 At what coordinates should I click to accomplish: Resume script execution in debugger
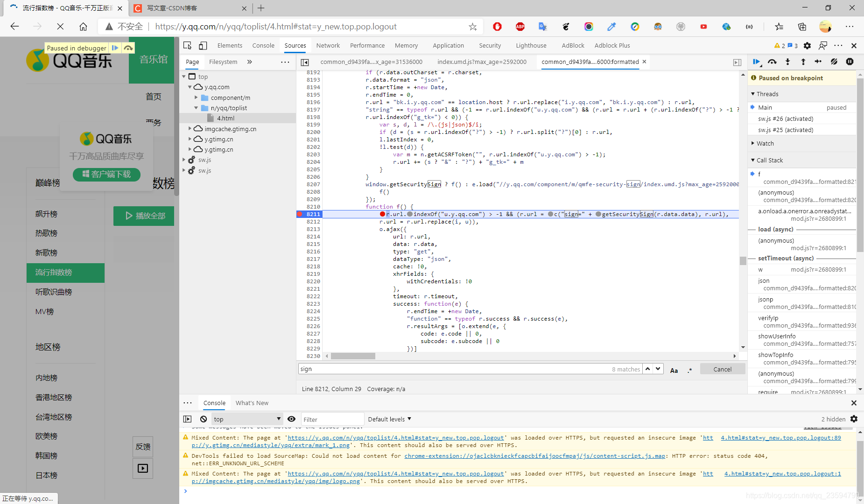point(756,62)
